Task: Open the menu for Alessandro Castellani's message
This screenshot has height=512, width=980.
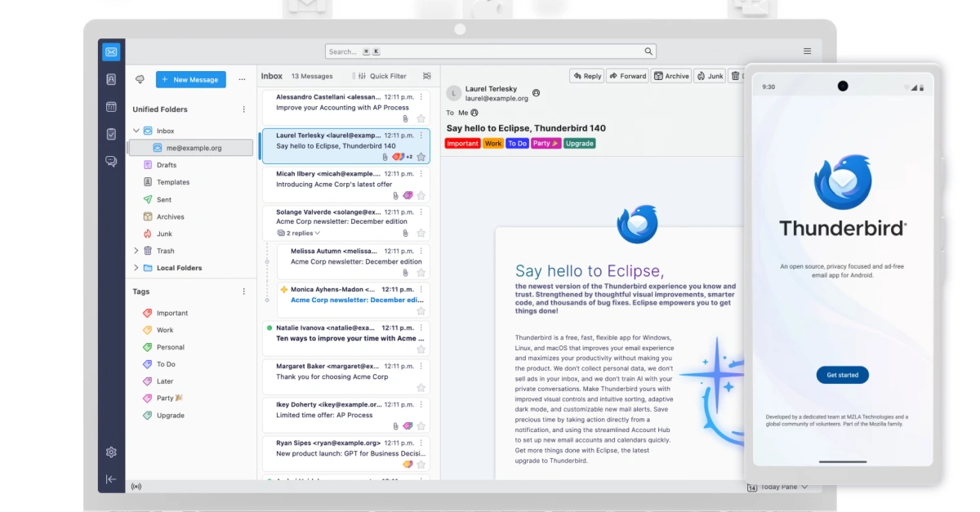Action: coord(421,96)
